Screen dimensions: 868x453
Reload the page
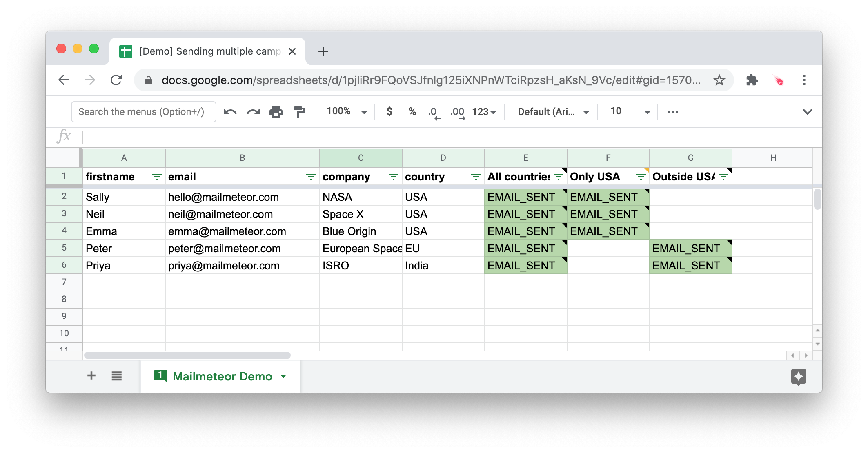click(116, 80)
